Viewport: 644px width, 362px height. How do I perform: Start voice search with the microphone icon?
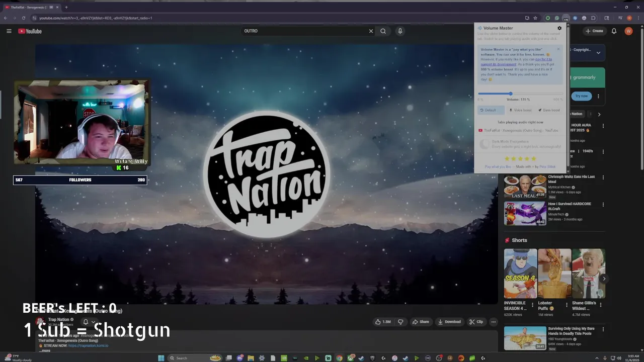tap(400, 31)
